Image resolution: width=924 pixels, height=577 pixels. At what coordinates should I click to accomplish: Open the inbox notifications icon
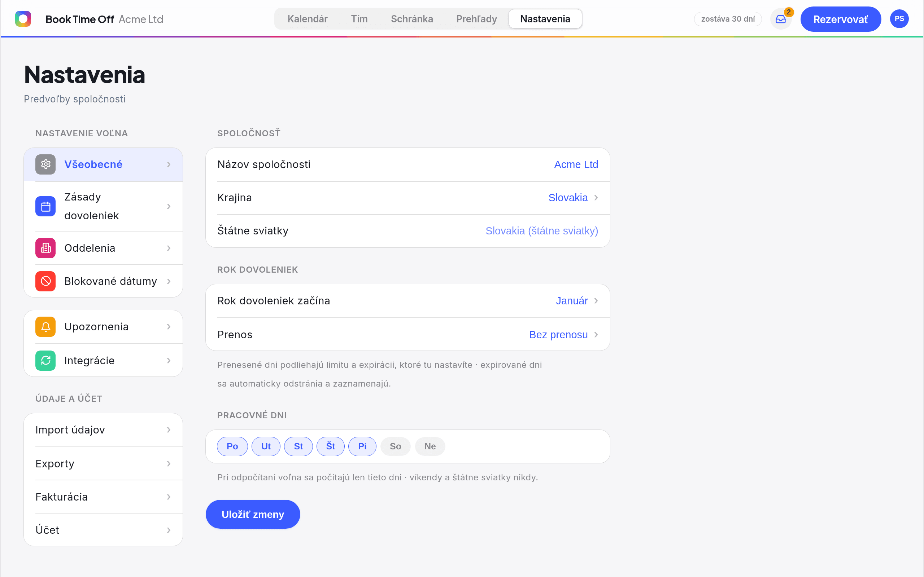point(780,19)
